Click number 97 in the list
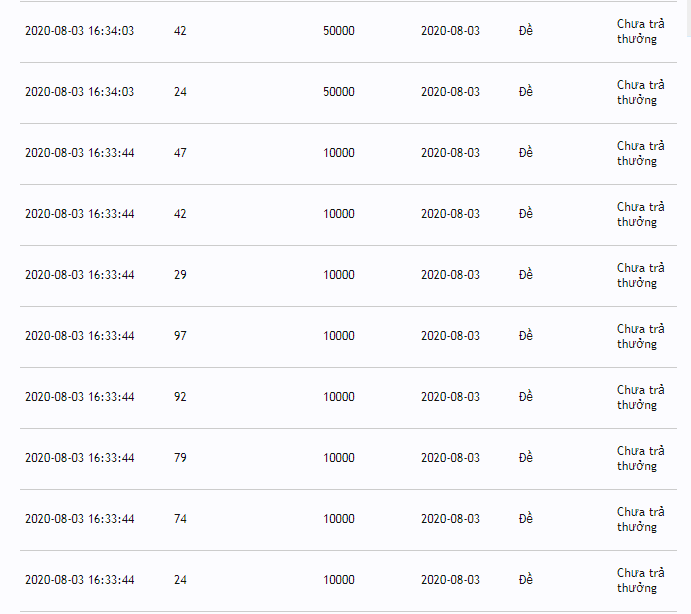This screenshot has width=691, height=614. point(180,336)
